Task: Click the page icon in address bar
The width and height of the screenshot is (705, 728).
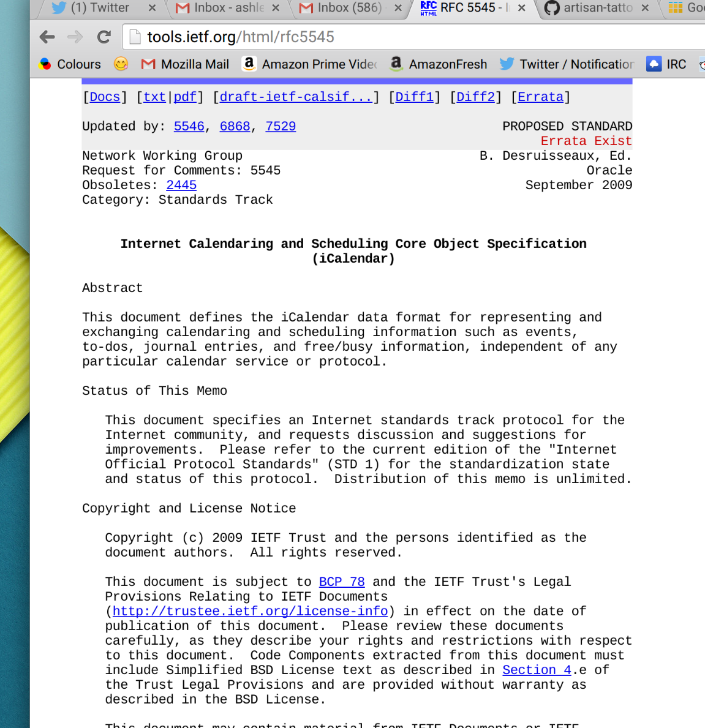Action: click(135, 37)
